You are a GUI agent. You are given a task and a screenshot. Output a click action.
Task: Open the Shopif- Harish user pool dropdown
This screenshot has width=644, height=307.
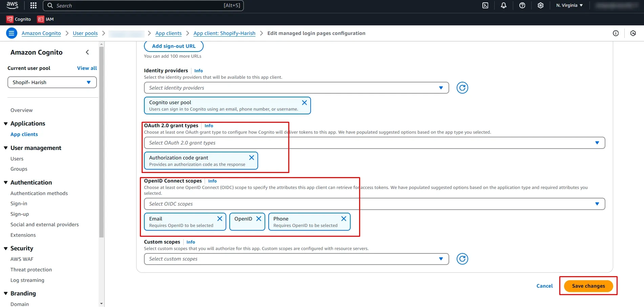pos(52,82)
